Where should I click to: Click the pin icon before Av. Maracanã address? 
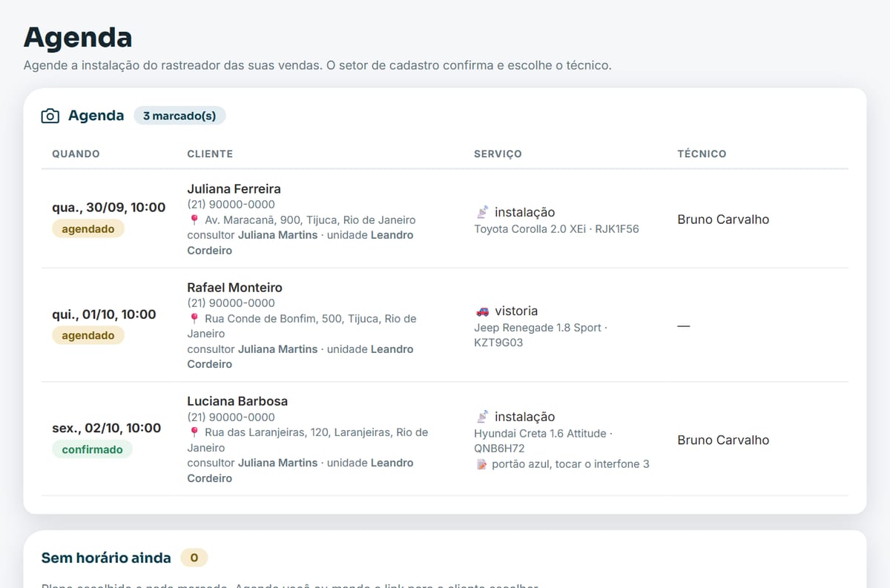(x=194, y=220)
